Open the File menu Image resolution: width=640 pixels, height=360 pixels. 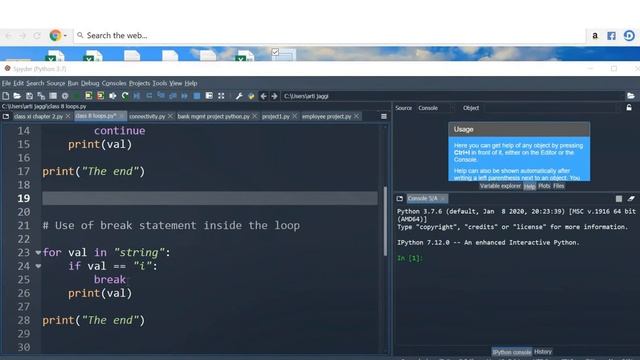coord(6,83)
